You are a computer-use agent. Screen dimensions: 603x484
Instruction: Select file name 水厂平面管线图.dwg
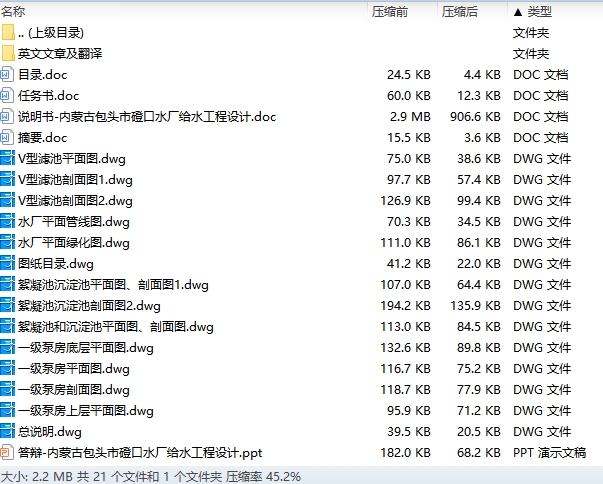(x=73, y=221)
